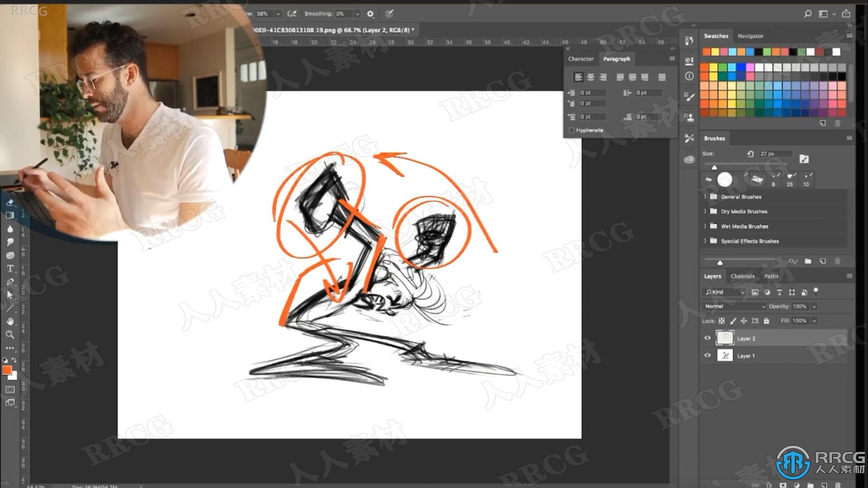This screenshot has width=868, height=488.
Task: Toggle the brush settings panel button in Brushes
Action: (x=803, y=159)
